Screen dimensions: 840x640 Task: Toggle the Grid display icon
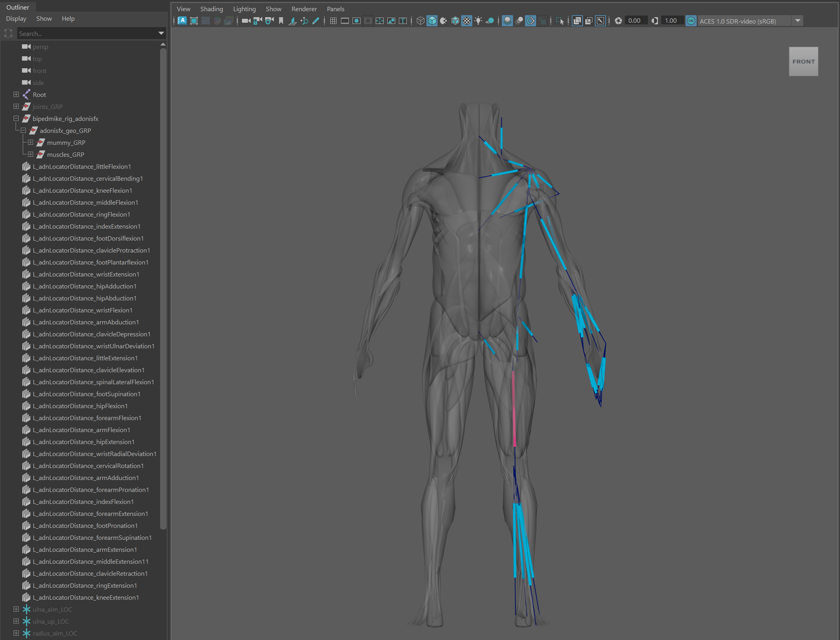(333, 21)
